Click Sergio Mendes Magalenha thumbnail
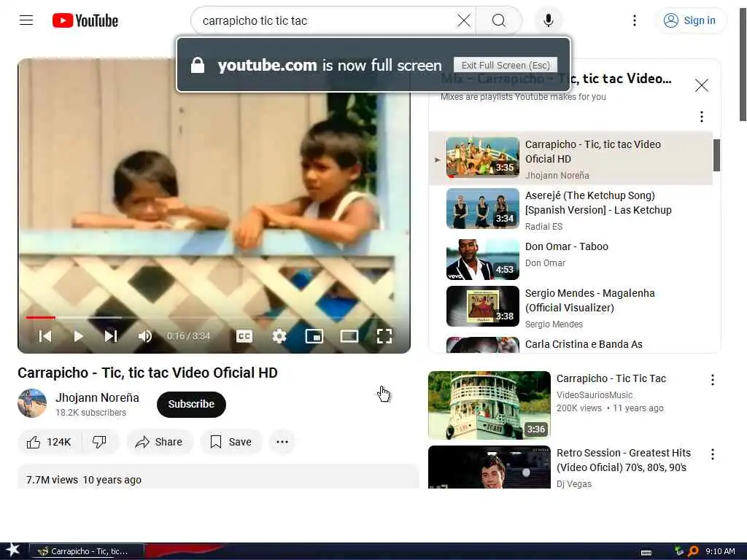747x560 pixels. click(483, 306)
